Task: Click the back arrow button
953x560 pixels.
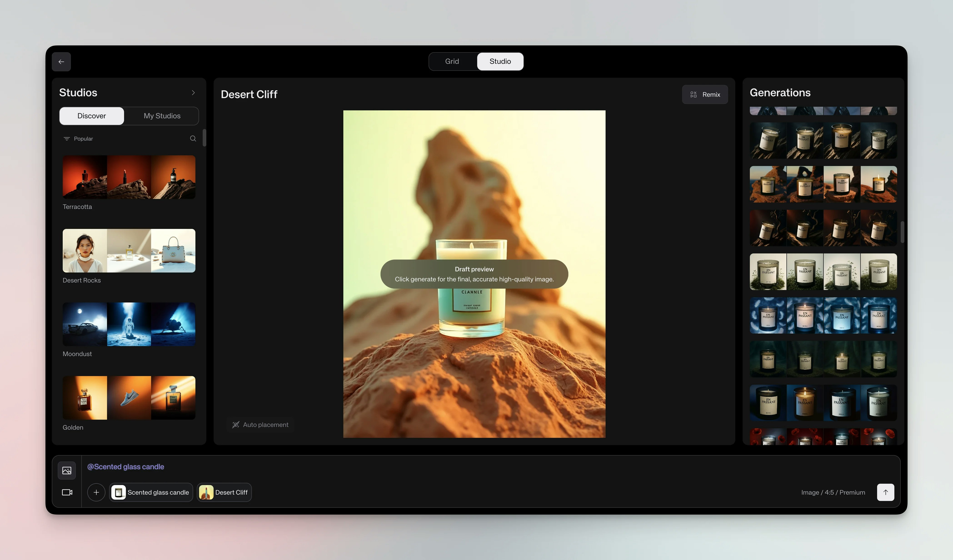Action: (61, 62)
